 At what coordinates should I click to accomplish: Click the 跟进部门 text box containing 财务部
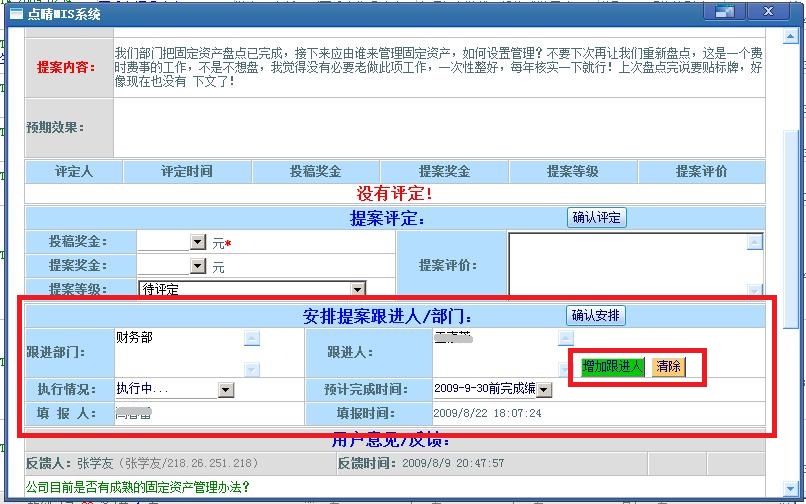pyautogui.click(x=178, y=352)
